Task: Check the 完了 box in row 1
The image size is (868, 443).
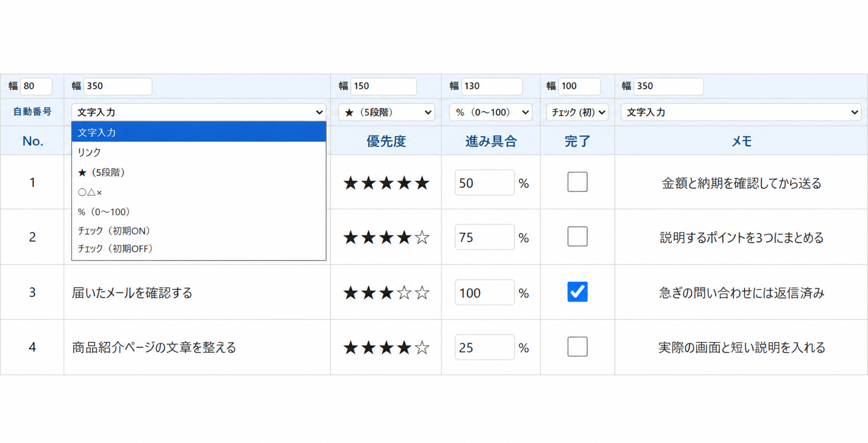Action: [x=577, y=182]
